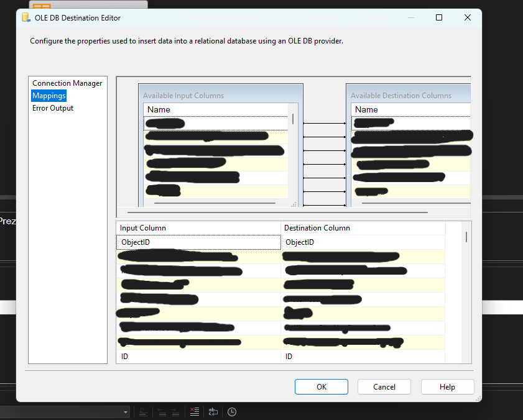This screenshot has width=523, height=420.
Task: Click the mapping diagram horizontal scrollbar
Action: (277, 212)
